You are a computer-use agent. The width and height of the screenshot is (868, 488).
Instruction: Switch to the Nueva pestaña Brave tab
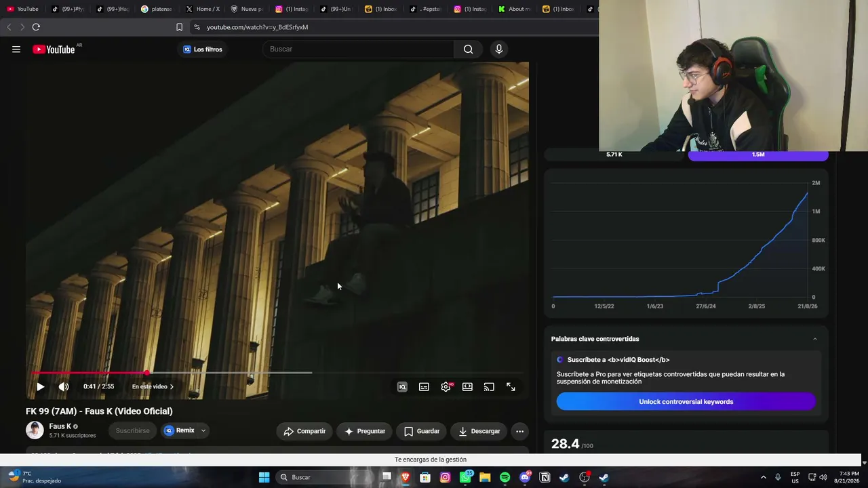point(247,9)
